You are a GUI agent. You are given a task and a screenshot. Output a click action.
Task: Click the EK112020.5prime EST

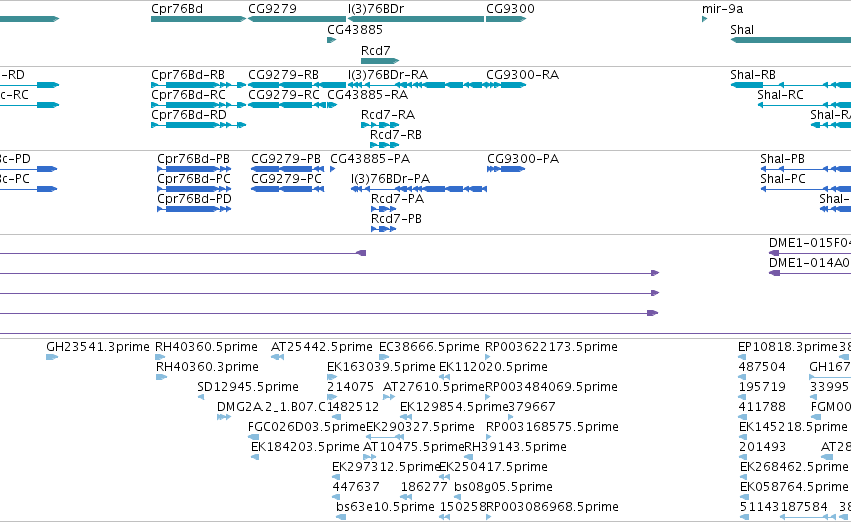point(443,377)
